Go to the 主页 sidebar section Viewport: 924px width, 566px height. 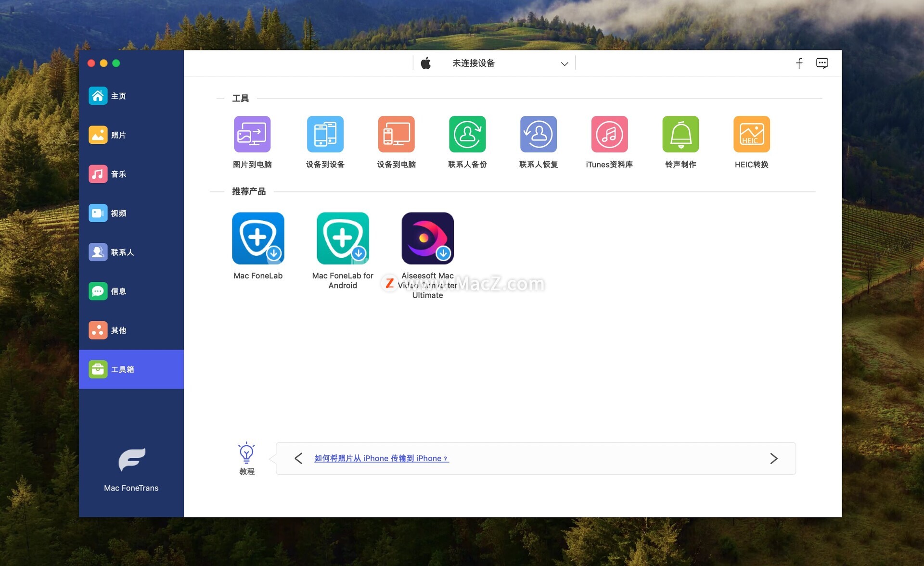pos(131,96)
